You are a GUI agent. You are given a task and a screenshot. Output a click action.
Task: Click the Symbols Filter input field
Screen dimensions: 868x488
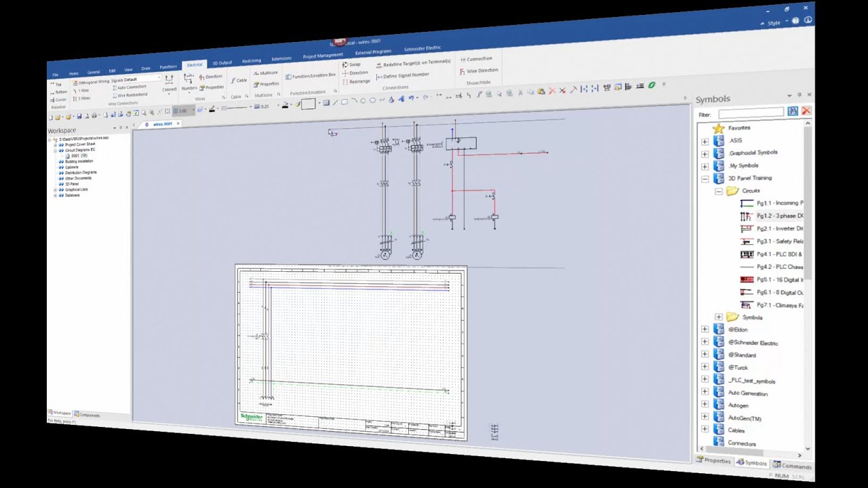point(751,113)
